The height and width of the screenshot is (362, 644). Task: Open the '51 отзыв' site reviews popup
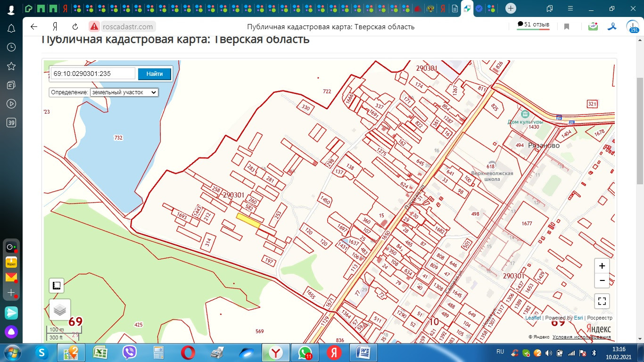[533, 25]
